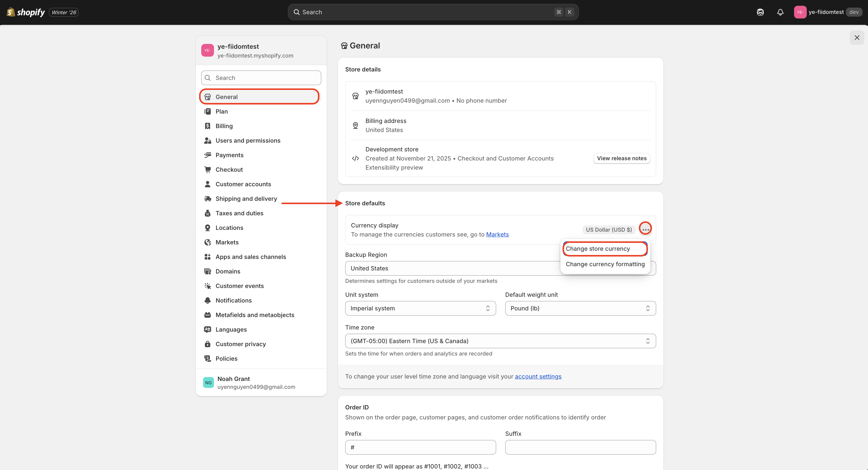The image size is (868, 470).
Task: Expand the Default weight unit dropdown
Action: coord(580,308)
